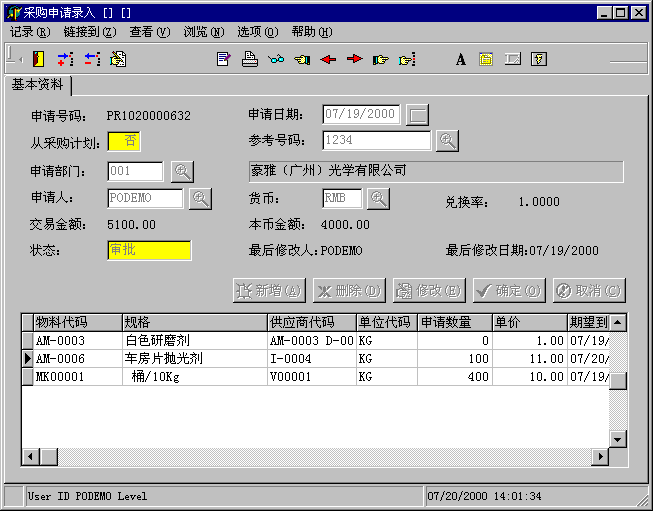Click the font 'A' toolbar icon
This screenshot has height=511, width=653.
461,59
